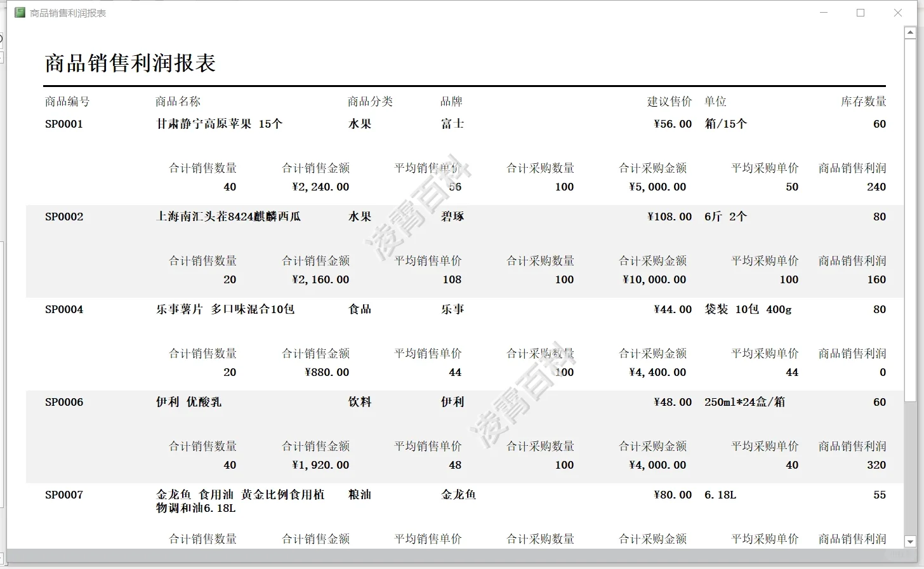Click the ¥10,000.00 purchase amount for SP0002
The image size is (924, 569).
(x=654, y=279)
